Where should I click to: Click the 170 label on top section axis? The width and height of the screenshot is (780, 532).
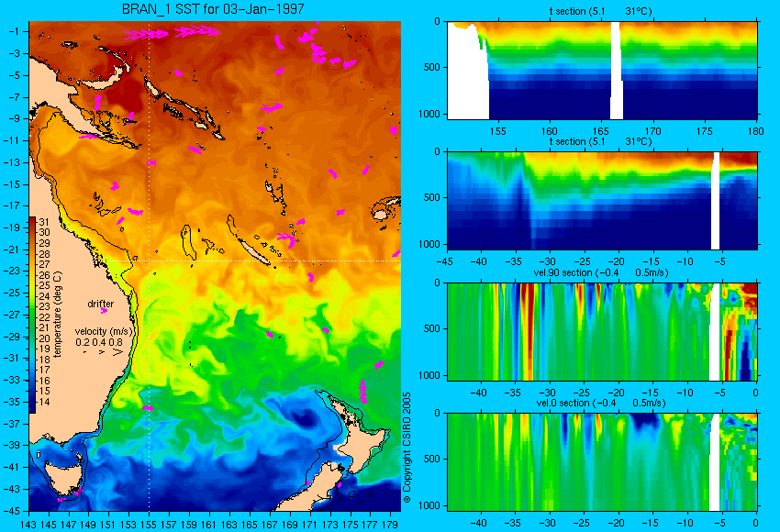pyautogui.click(x=652, y=131)
